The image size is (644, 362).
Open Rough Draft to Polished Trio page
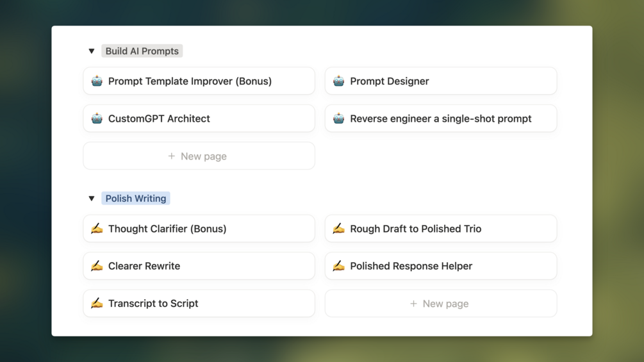(415, 229)
